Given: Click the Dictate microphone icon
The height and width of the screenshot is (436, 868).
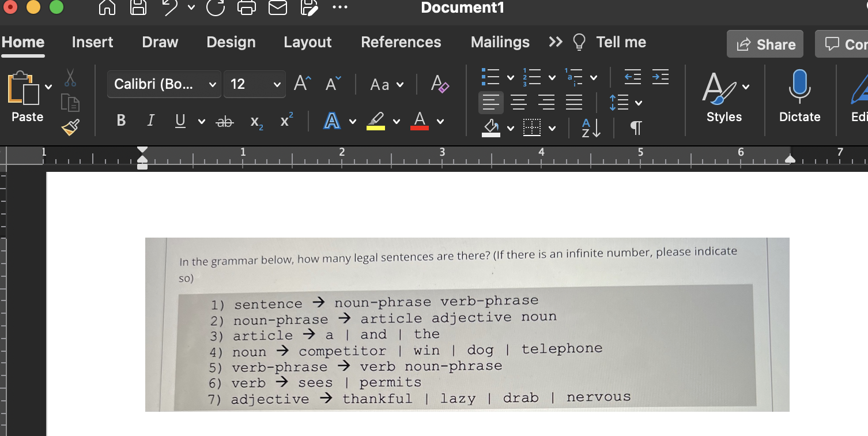Looking at the screenshot, I should click(799, 87).
